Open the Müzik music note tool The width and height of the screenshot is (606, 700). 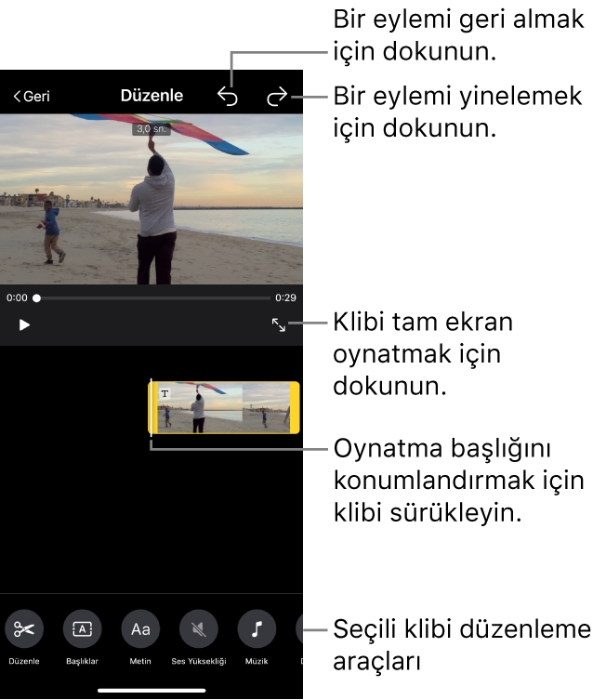tap(257, 629)
